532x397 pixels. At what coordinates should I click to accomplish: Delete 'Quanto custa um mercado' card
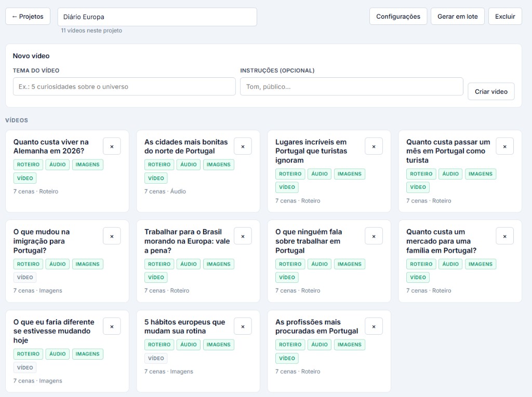(x=504, y=236)
